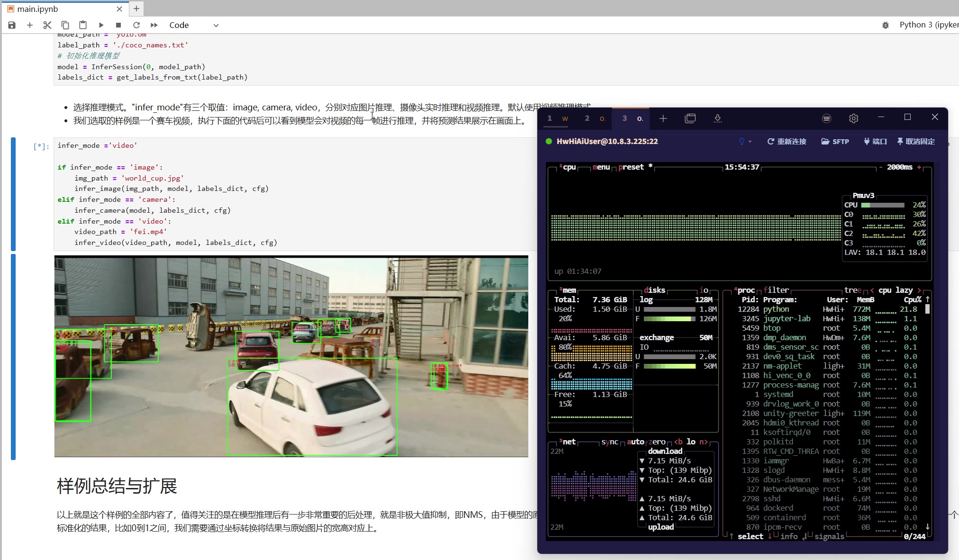959x560 pixels.
Task: Open the terminal settings gear
Action: click(853, 118)
